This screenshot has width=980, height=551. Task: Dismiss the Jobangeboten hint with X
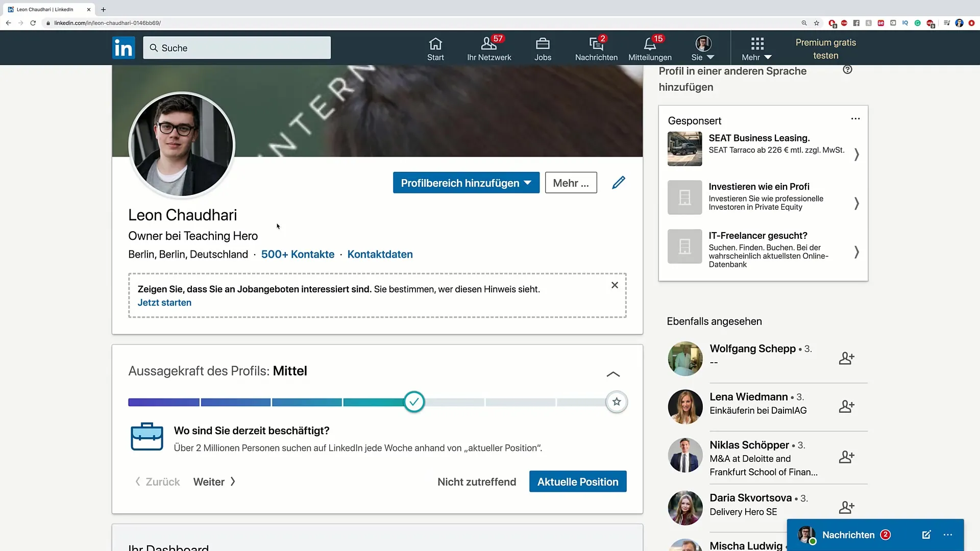[x=615, y=285]
